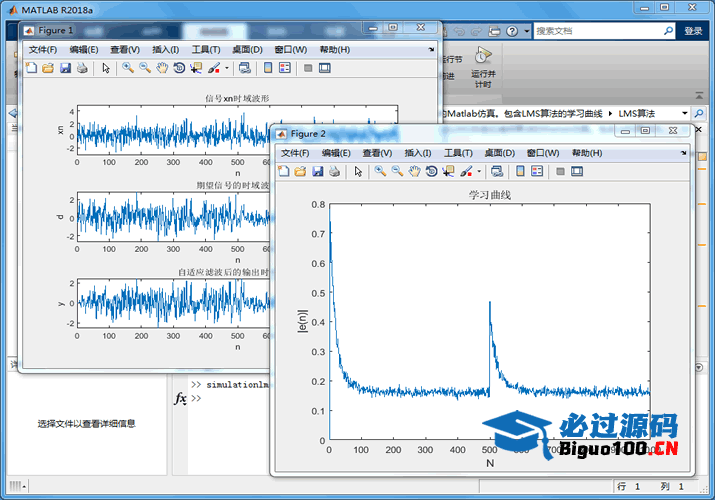
Task: Select Brush data tool in Figure 2
Action: 466,171
